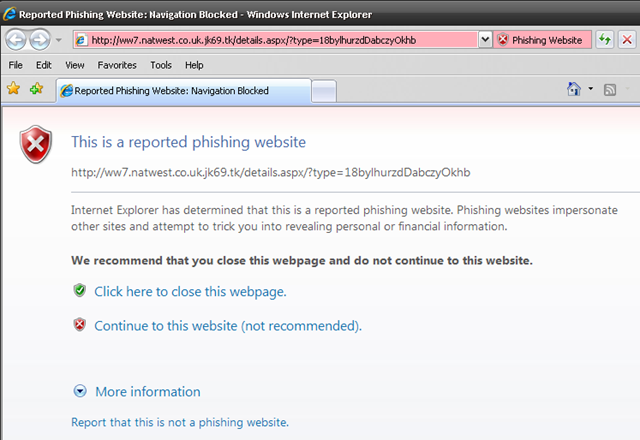Click 'Continue to this website (not recommended)' link
Viewport: 640px width, 440px height.
(x=228, y=326)
